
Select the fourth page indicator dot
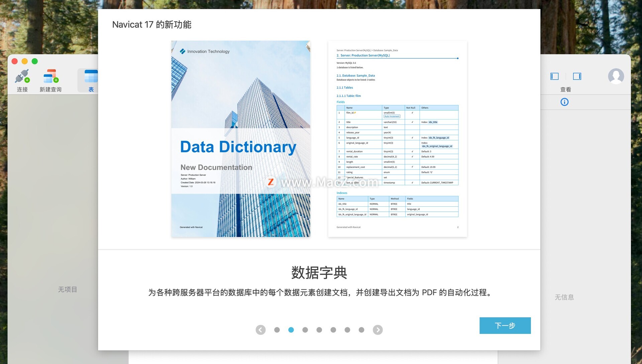319,330
